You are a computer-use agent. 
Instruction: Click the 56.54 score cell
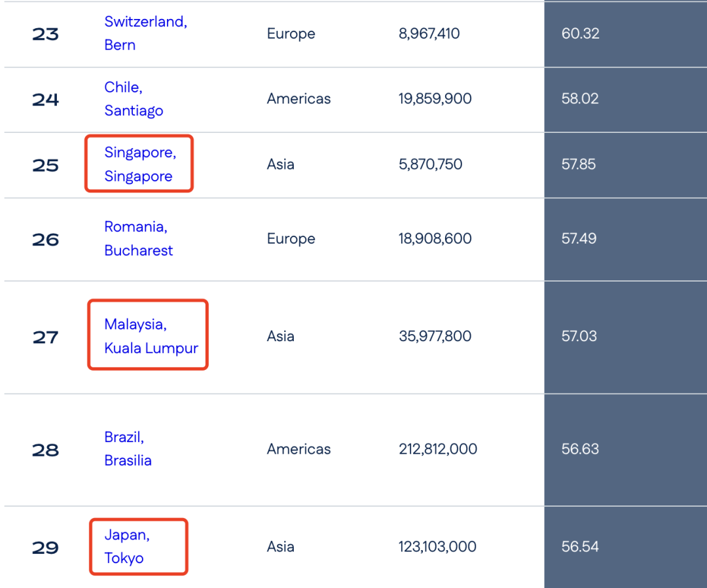[580, 547]
